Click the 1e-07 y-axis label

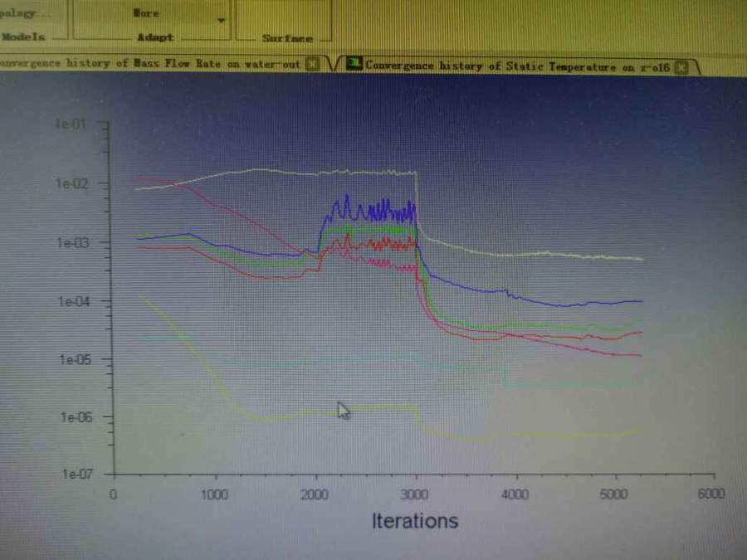pyautogui.click(x=76, y=474)
